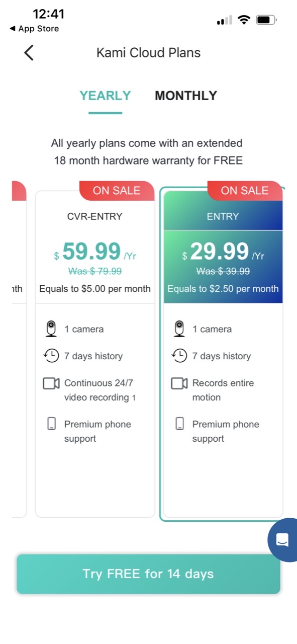Tap camera icon in CVR-ENTRY plan
The image size is (297, 644).
pyautogui.click(x=51, y=329)
